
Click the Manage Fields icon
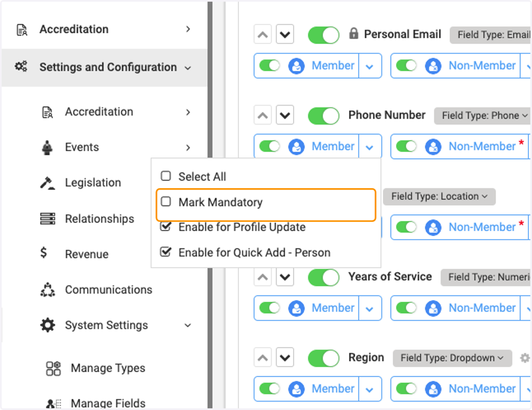coord(53,403)
